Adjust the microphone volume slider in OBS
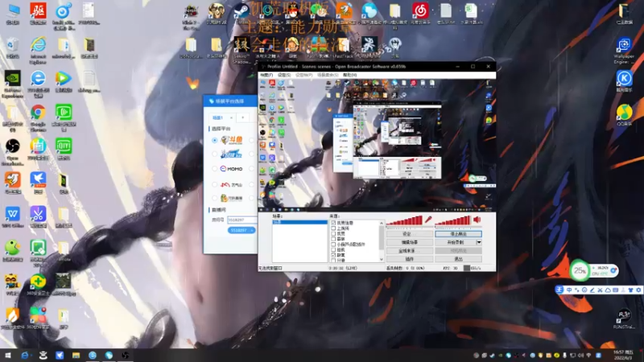Viewport: 644px width, 362px height. pyautogui.click(x=409, y=227)
